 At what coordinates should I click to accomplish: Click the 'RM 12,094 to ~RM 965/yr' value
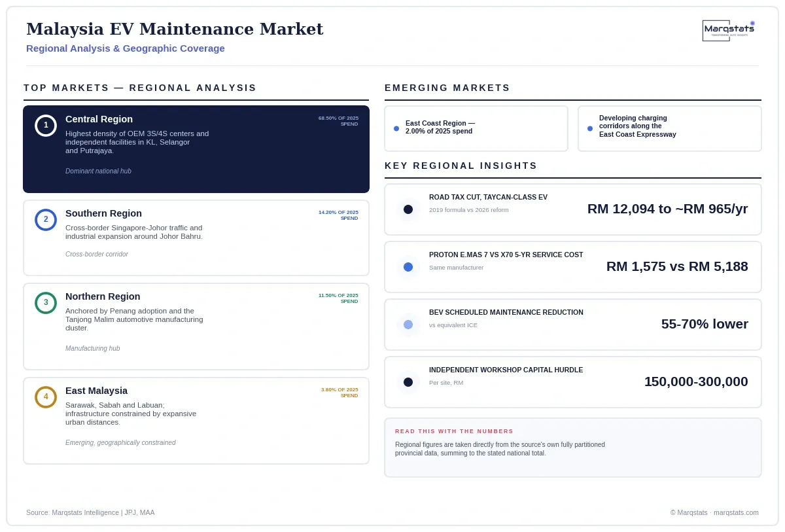point(667,209)
